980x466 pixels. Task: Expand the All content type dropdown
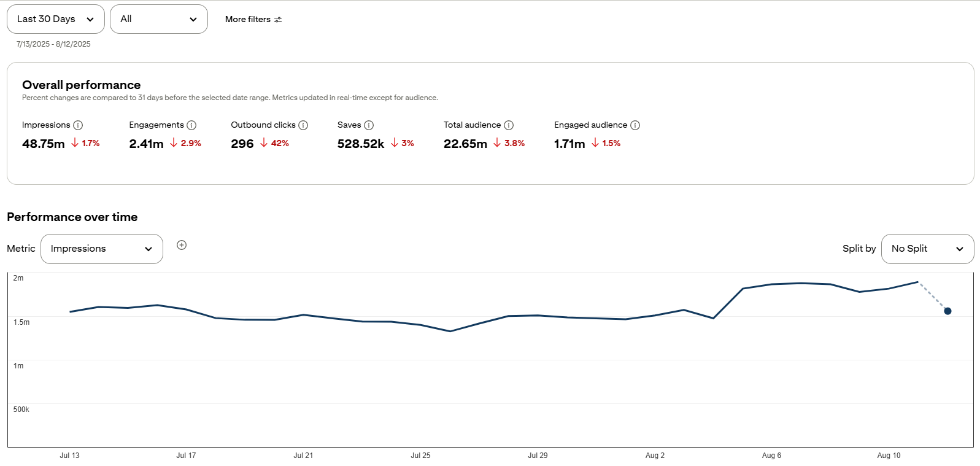pyautogui.click(x=159, y=19)
